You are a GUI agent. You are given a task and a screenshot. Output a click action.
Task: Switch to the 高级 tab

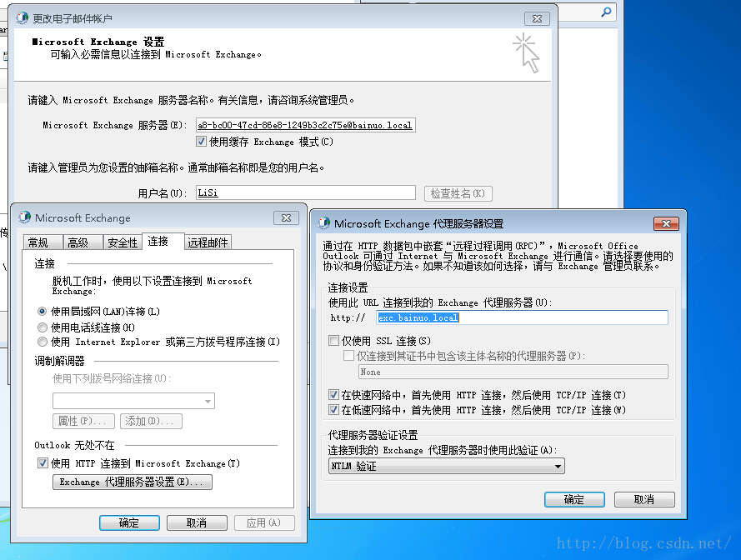[83, 242]
